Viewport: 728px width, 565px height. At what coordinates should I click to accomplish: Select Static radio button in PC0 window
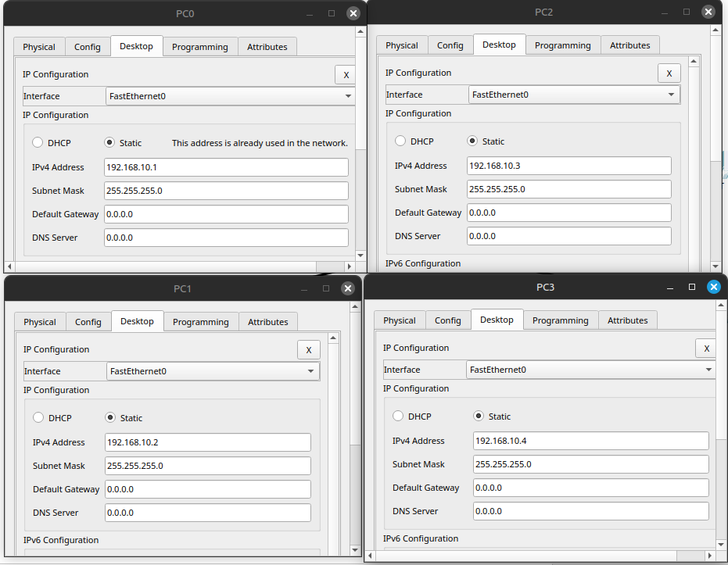(x=109, y=142)
